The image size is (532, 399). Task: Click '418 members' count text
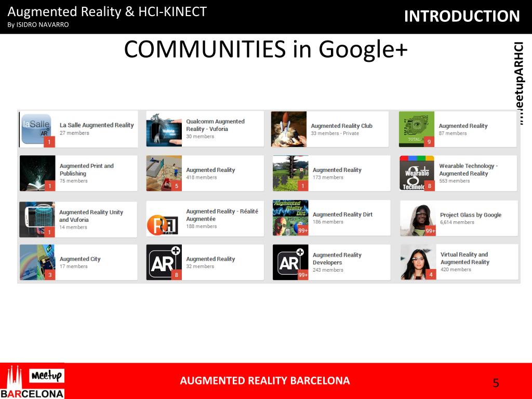(x=201, y=177)
